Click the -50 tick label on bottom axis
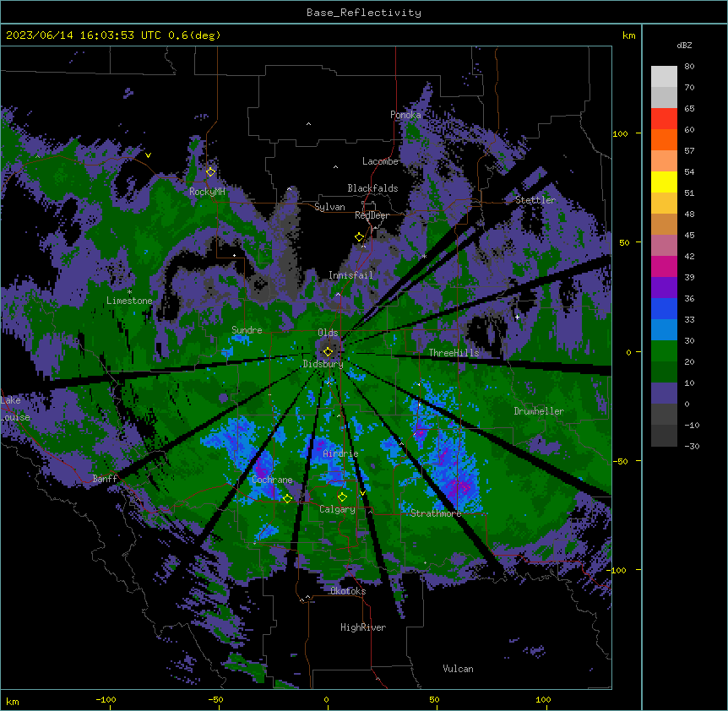The width and height of the screenshot is (728, 711). tap(215, 699)
